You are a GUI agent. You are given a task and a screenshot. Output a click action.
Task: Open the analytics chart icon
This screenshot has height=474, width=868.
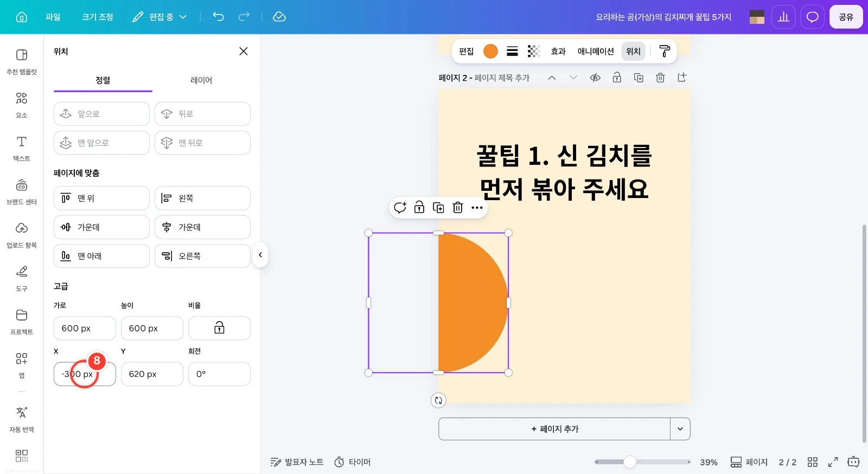coord(783,17)
